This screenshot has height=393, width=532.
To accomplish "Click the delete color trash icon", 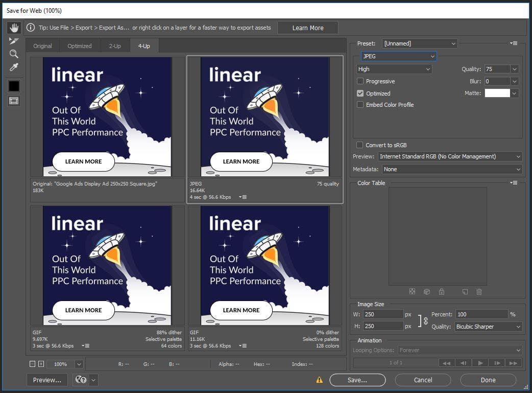I will pos(479,292).
